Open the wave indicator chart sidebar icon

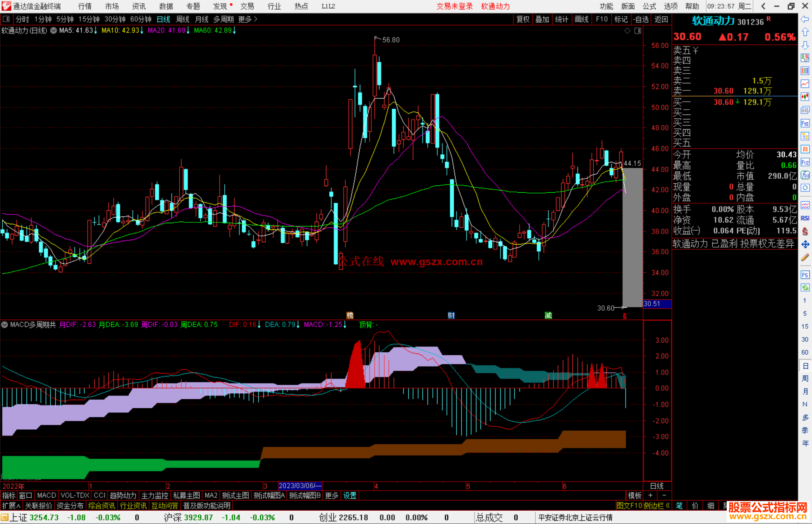pyautogui.click(x=804, y=205)
